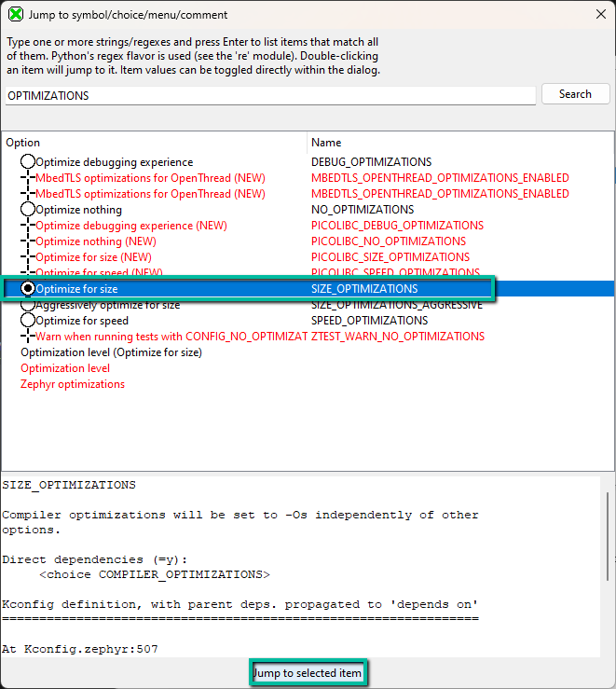Select the Optimize for size radio button
The image size is (616, 689).
29,289
